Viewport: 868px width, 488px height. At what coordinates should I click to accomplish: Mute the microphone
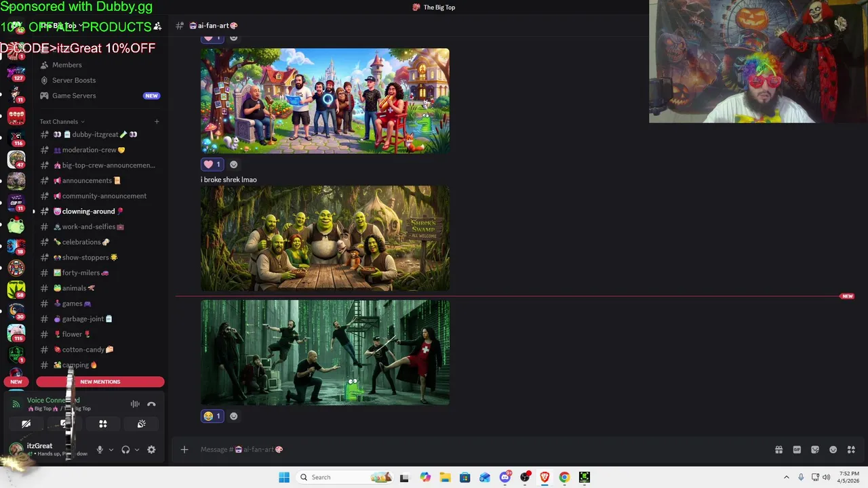(100, 449)
